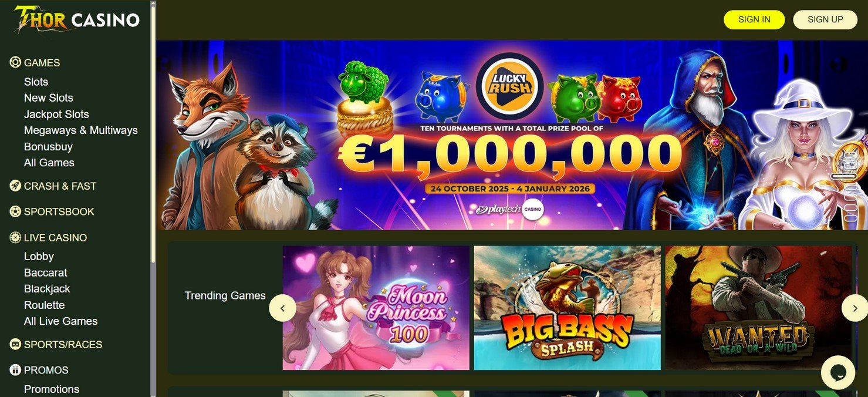Click the Promos gift icon
The width and height of the screenshot is (868, 397).
(15, 370)
